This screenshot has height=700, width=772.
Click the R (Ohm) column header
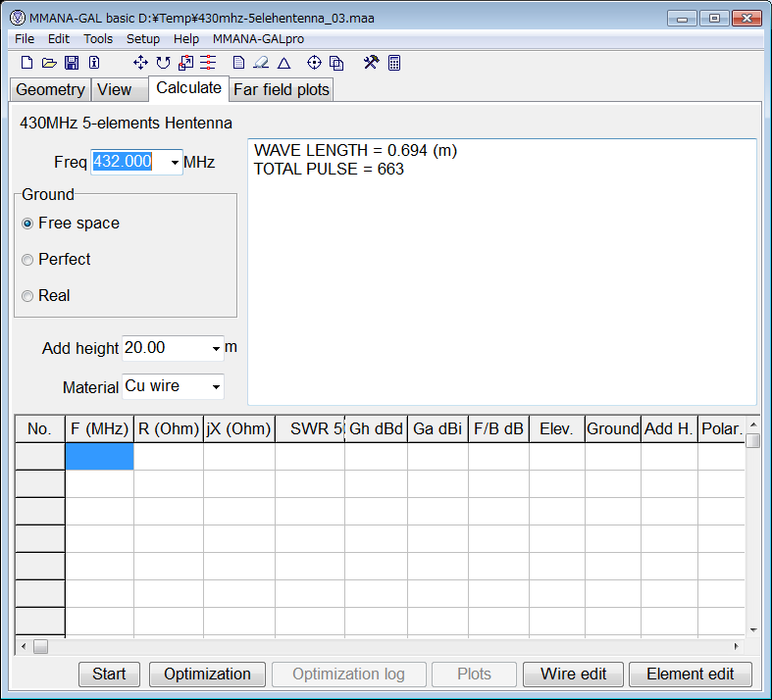point(169,429)
